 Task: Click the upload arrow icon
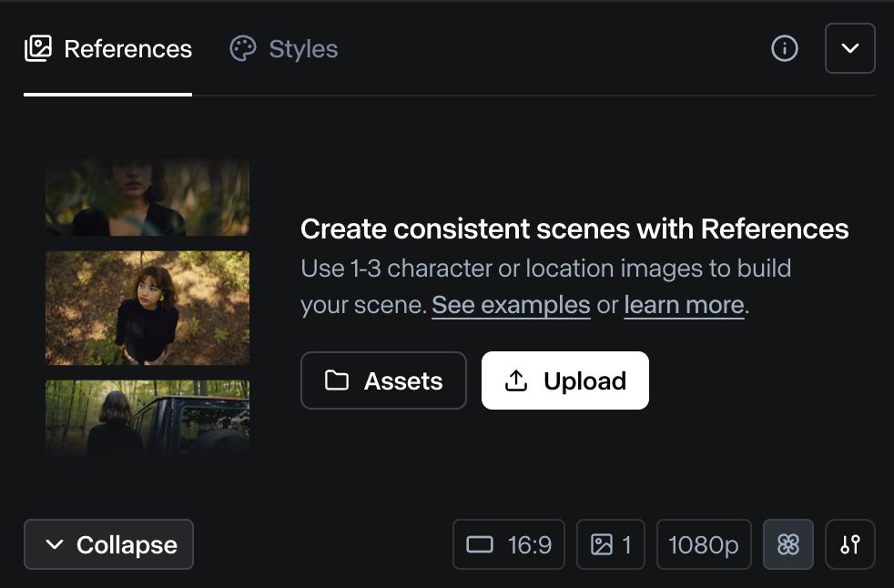coord(516,380)
